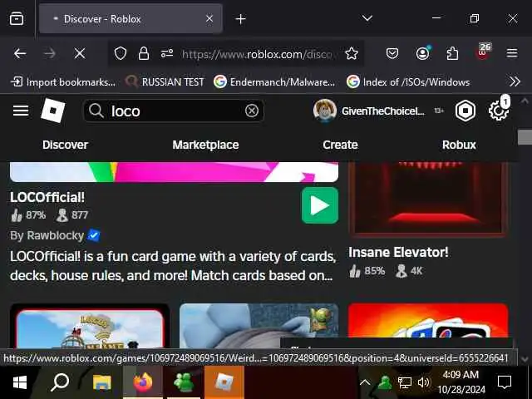Click the Roblox search field containing loco
Viewport: 532px width, 399px height.
(174, 111)
